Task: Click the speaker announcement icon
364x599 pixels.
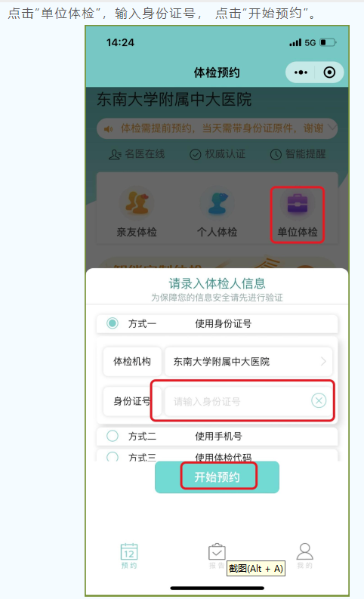Action: [109, 128]
